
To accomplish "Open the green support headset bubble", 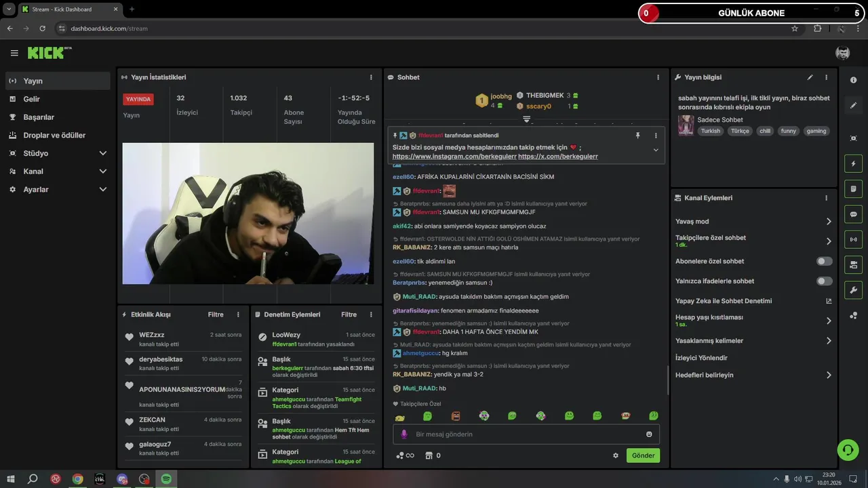I will [848, 449].
